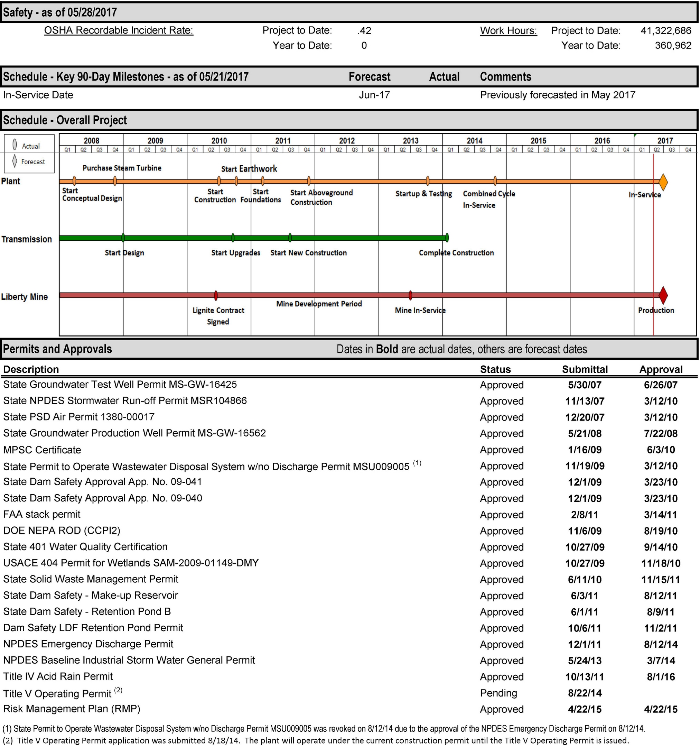Viewport: 700px width, 747px height.
Task: Click footnote (2) about Title V application
Action: [x=316, y=741]
